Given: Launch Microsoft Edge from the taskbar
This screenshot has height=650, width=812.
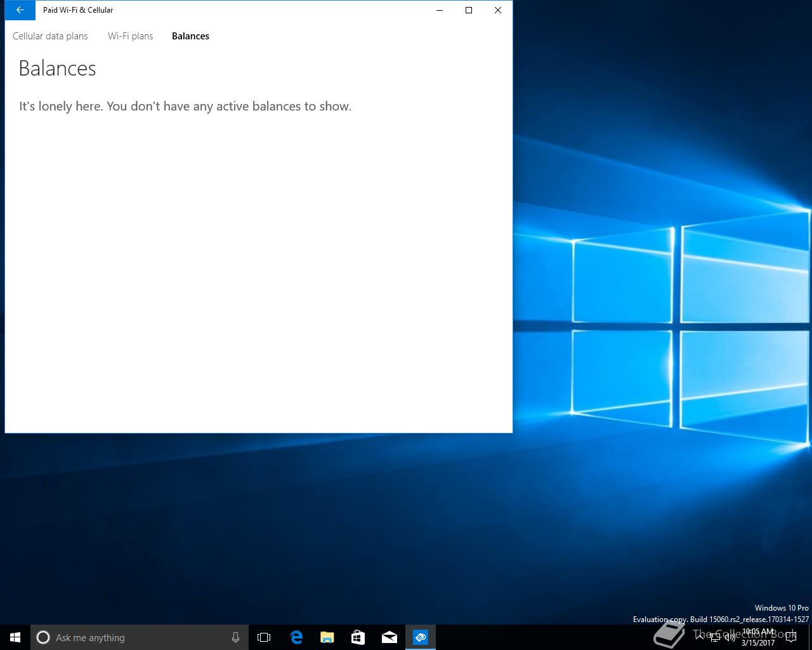Looking at the screenshot, I should point(296,637).
